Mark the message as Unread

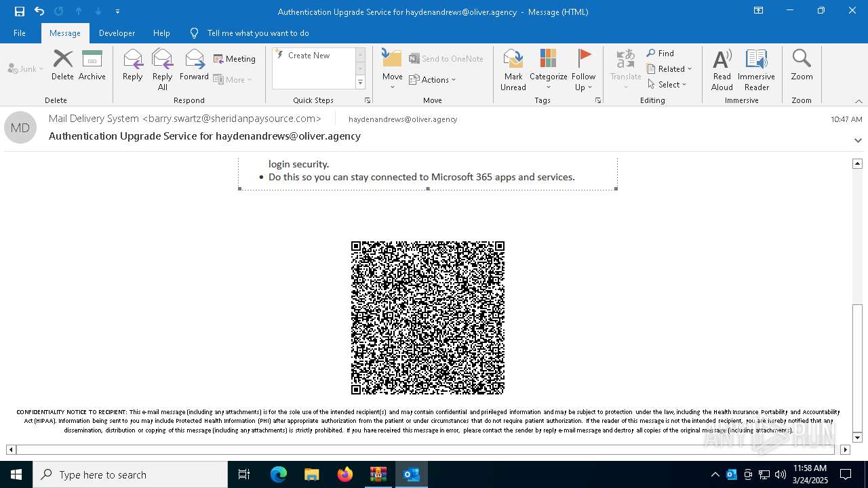coord(513,70)
